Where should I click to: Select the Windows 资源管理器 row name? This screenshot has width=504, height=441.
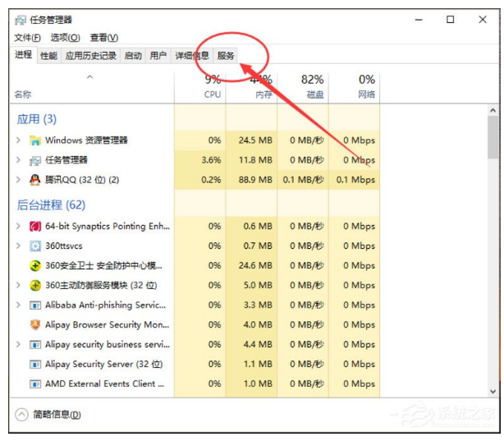(x=86, y=140)
